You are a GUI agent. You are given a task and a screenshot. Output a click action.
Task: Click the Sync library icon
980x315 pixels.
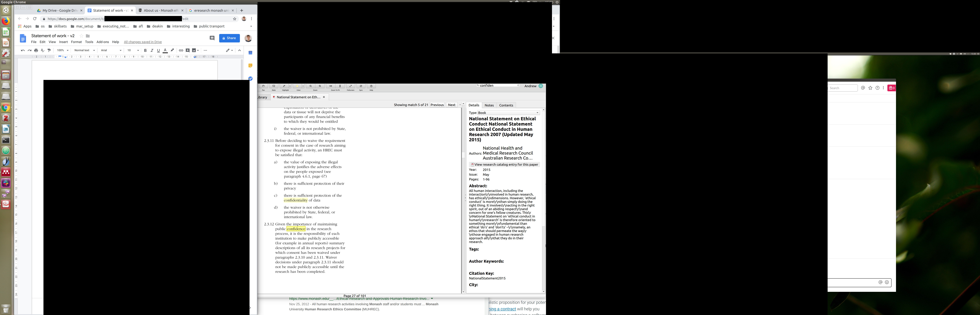click(361, 86)
